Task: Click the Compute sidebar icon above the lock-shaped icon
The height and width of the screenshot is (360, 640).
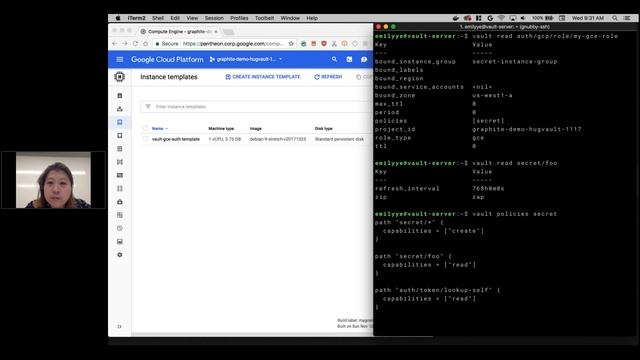Action: [x=120, y=189]
